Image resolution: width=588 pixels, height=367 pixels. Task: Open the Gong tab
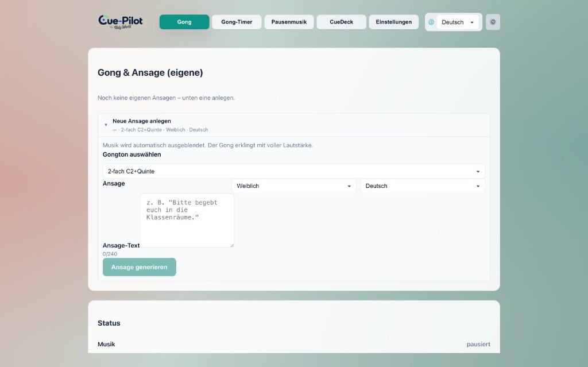(x=184, y=22)
